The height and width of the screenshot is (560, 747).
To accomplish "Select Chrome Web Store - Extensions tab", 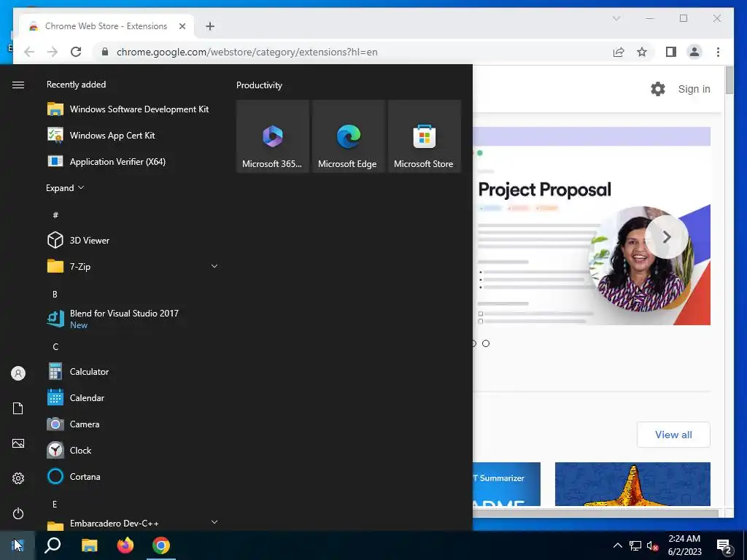I will tap(106, 26).
